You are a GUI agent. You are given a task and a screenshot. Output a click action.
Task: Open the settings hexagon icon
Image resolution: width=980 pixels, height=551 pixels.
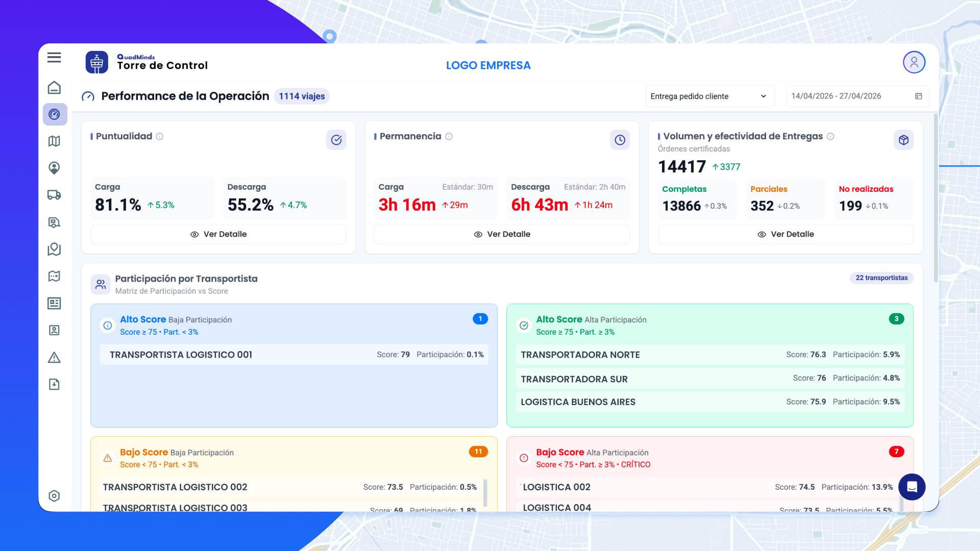coord(54,496)
